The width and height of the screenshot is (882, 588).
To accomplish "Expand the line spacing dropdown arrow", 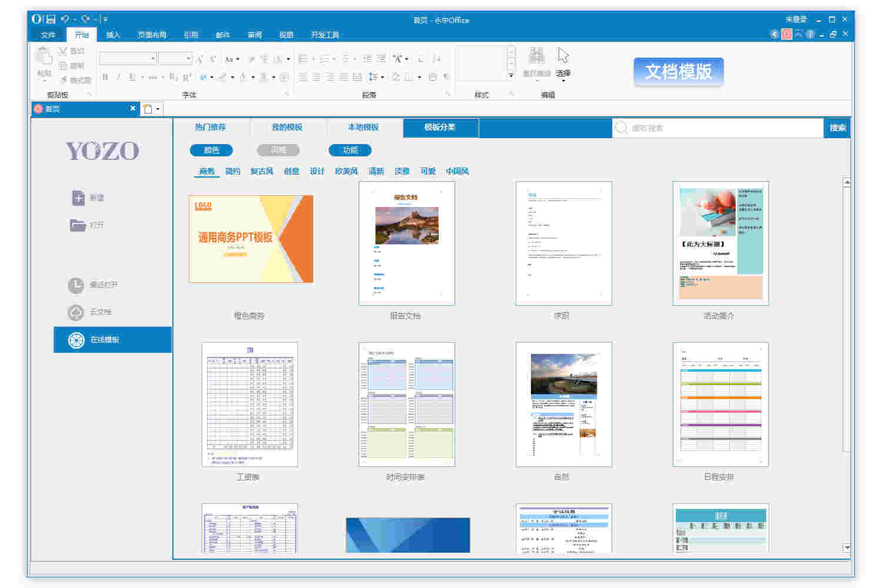I will point(382,77).
